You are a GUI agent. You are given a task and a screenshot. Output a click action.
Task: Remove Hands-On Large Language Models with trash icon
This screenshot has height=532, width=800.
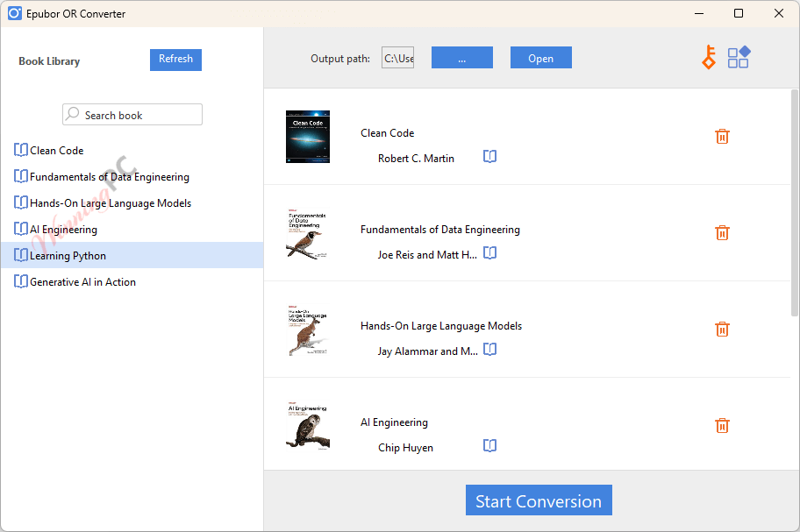[x=722, y=329]
